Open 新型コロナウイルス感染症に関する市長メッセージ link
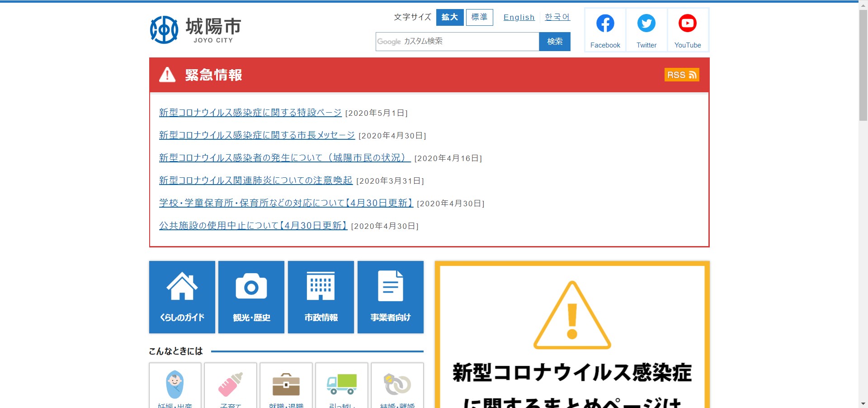The image size is (868, 408). (257, 135)
